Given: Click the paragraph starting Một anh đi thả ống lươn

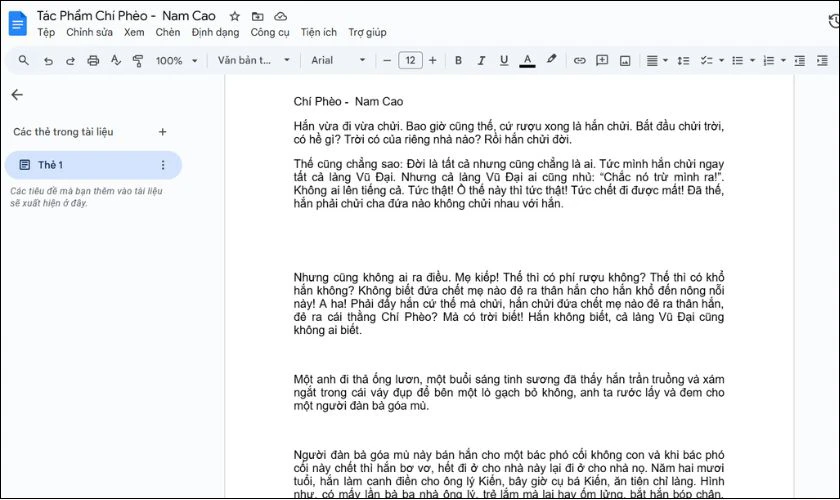Looking at the screenshot, I should click(x=508, y=392).
